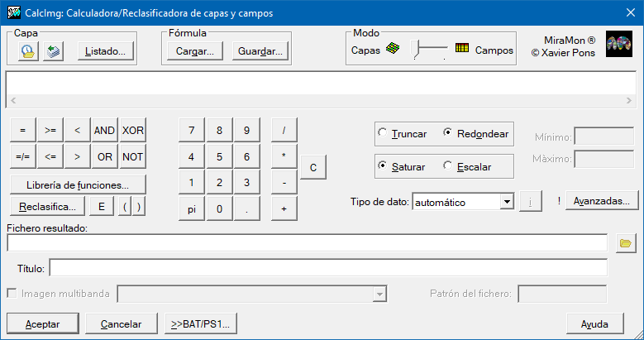
Task: Browse for result file with folder icon
Action: (626, 243)
